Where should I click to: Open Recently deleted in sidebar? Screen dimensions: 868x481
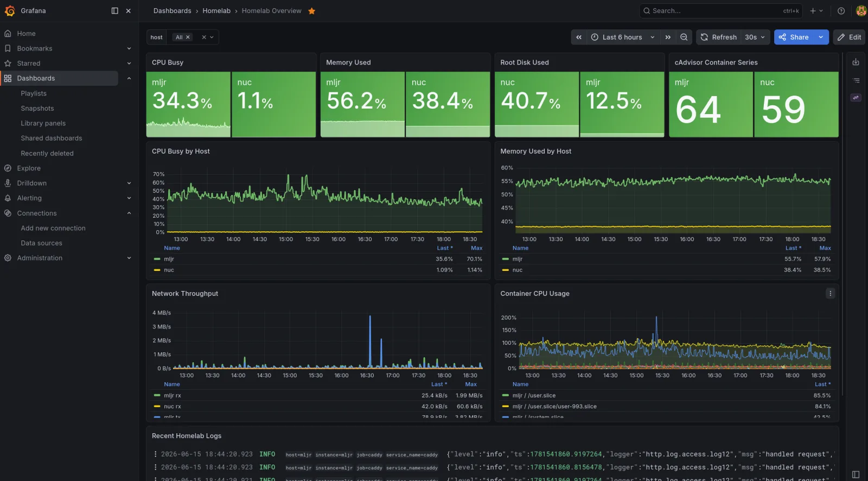pos(47,154)
